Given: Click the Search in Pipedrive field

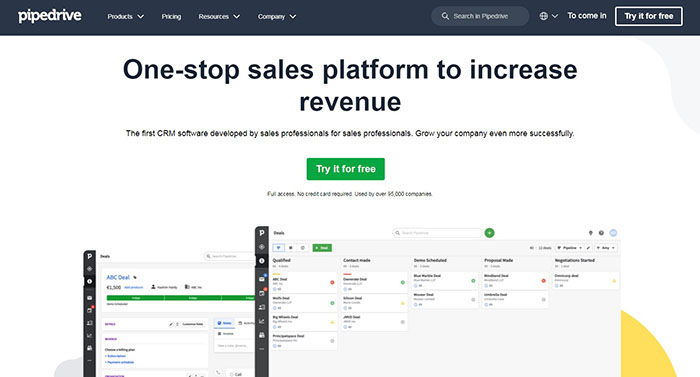Looking at the screenshot, I should click(480, 16).
